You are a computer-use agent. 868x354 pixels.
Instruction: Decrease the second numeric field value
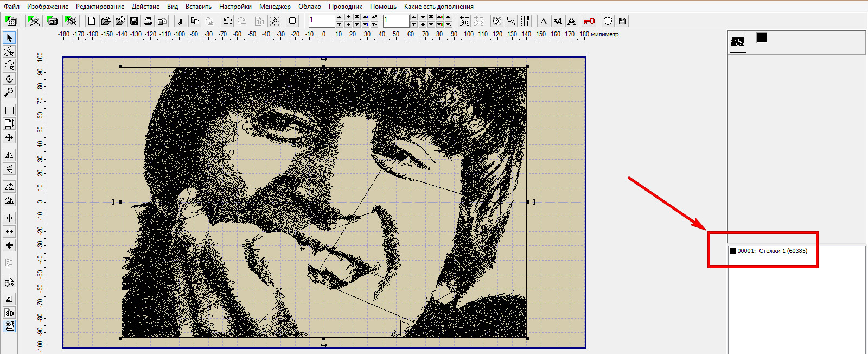click(413, 24)
